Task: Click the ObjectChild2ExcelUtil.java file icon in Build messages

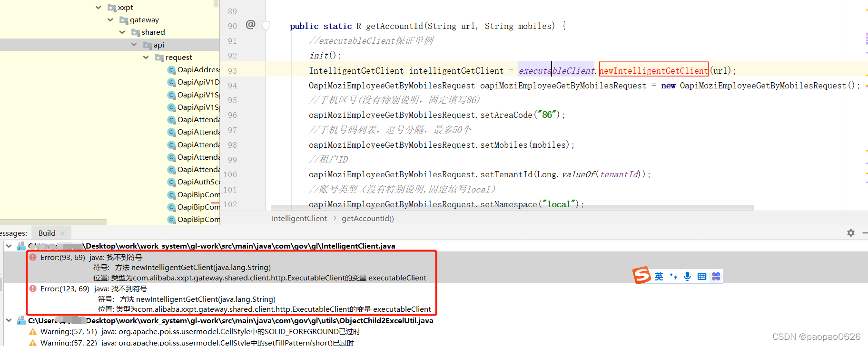Action: tap(21, 320)
